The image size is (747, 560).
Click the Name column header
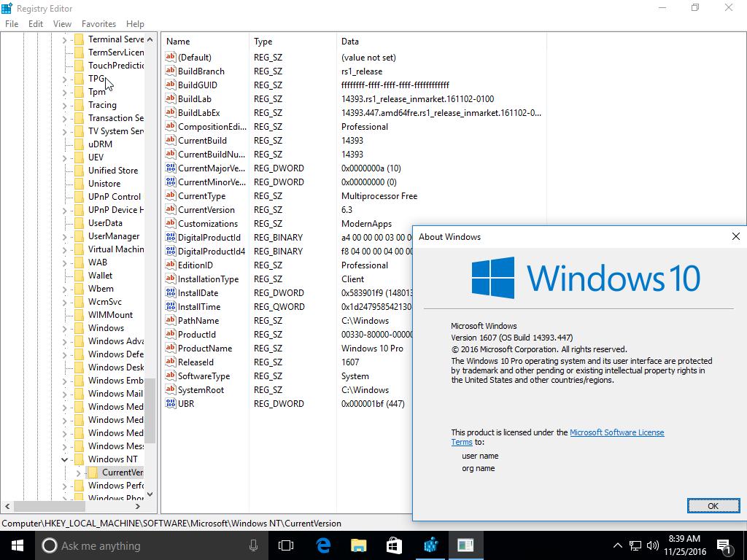click(x=205, y=42)
